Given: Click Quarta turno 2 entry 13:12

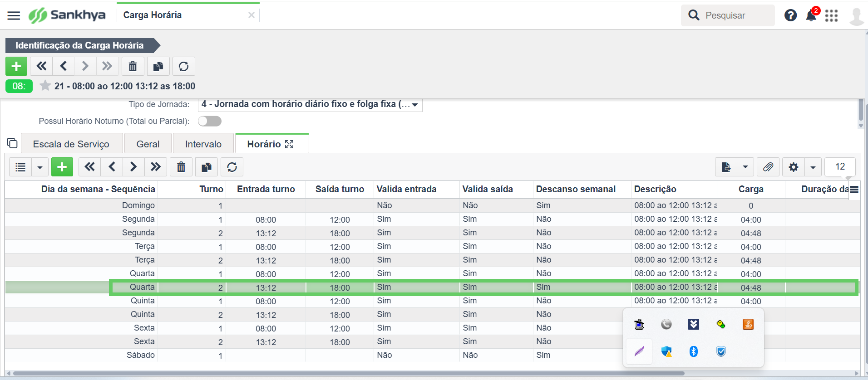Looking at the screenshot, I should tap(266, 287).
